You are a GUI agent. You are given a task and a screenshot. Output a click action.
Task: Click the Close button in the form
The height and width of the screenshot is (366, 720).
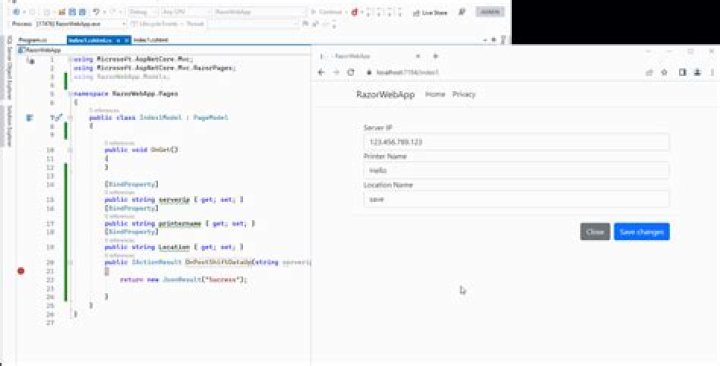595,232
